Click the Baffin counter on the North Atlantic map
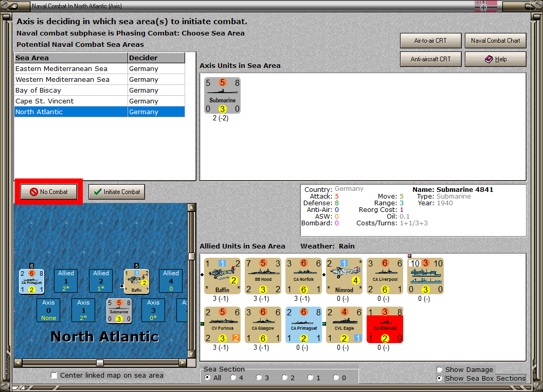Screen dimensions: 543x392 [x=136, y=281]
